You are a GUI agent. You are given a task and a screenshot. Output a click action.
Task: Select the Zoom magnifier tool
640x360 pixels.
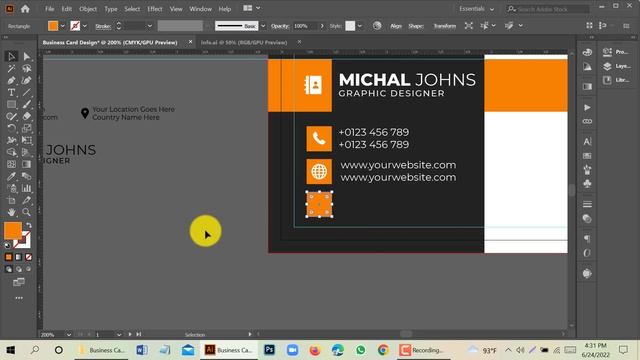(27, 212)
